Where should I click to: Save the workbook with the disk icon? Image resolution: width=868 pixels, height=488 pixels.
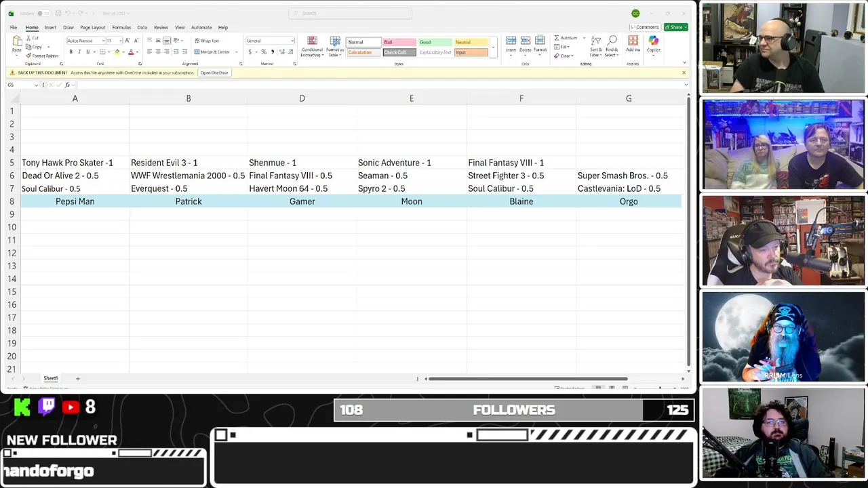58,13
